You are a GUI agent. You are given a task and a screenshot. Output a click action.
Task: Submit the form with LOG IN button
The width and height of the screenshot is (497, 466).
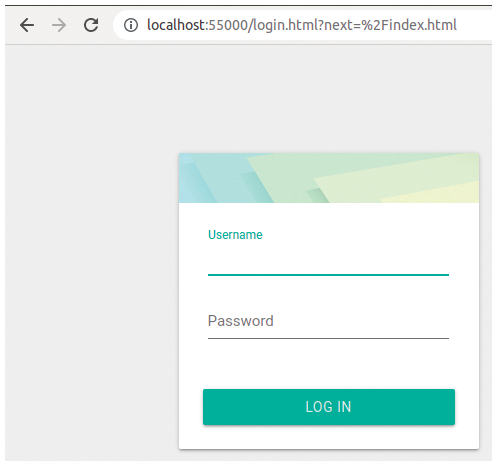329,407
